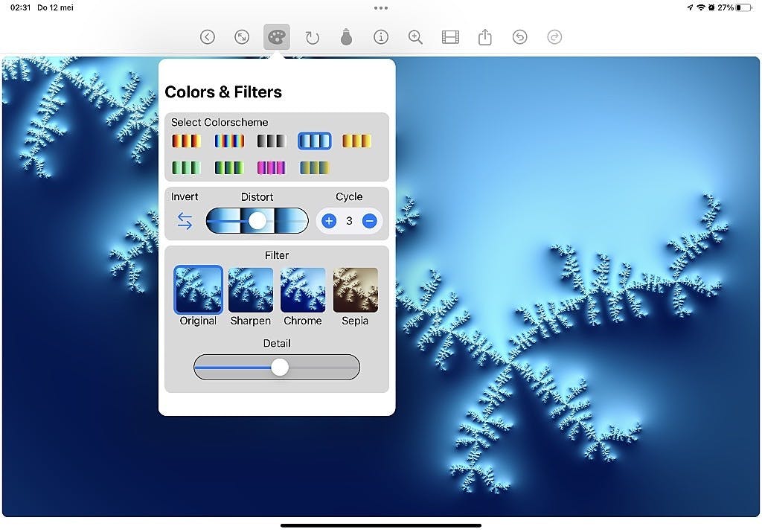Viewport: 762px width, 532px height.
Task: Tap the expand arrows toolbar icon
Action: [242, 37]
